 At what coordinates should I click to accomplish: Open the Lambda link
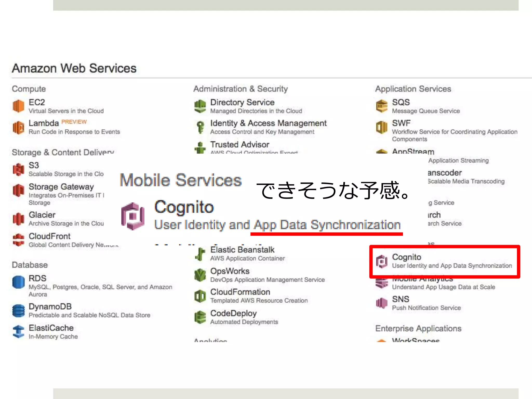(x=44, y=123)
